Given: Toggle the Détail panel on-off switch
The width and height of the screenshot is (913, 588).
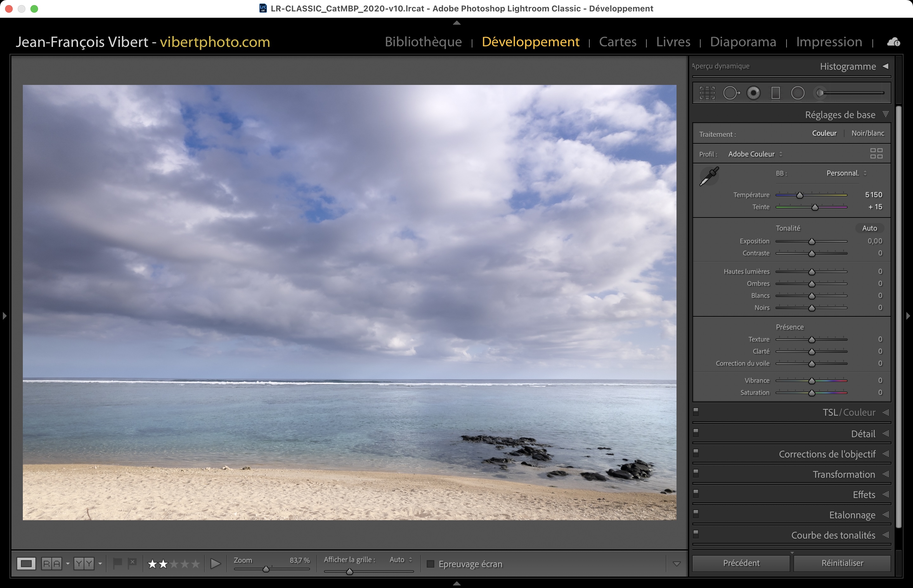Looking at the screenshot, I should [x=696, y=432].
